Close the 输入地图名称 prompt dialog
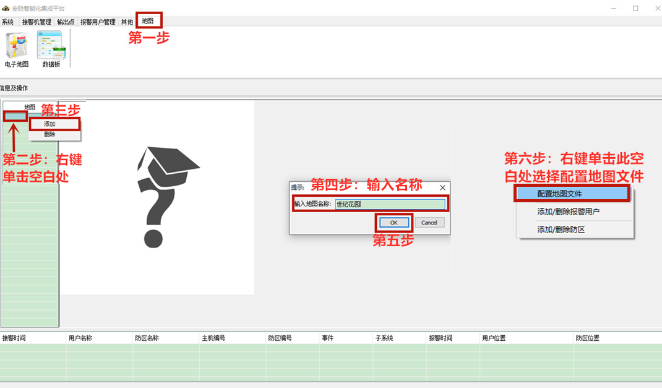The height and width of the screenshot is (388, 662). coord(442,187)
